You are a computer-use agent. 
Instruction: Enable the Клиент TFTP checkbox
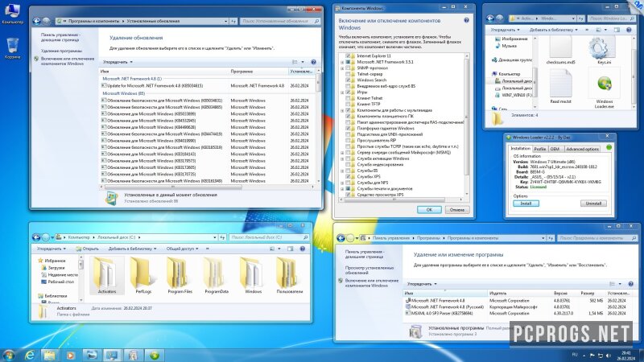(x=348, y=104)
